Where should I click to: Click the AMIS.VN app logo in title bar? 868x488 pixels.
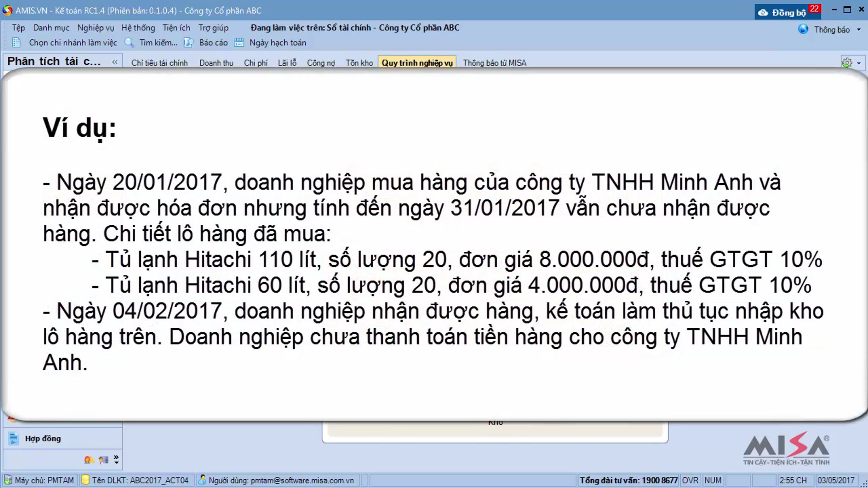pos(7,10)
